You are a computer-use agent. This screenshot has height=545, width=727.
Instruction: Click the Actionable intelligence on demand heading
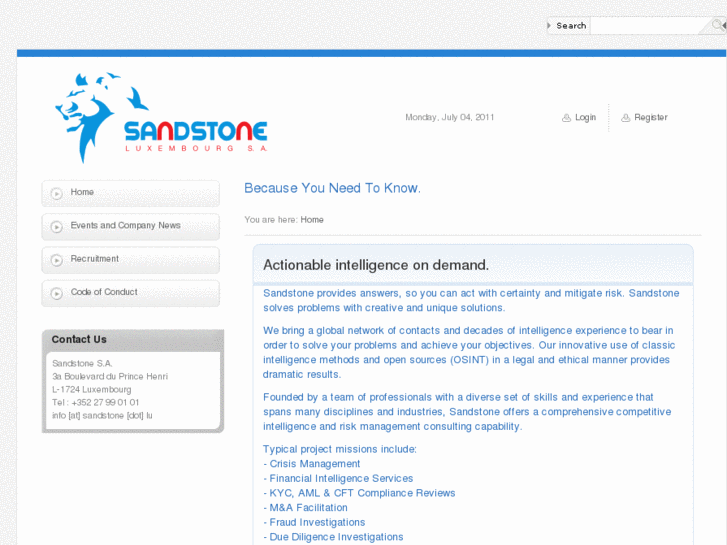pyautogui.click(x=376, y=265)
